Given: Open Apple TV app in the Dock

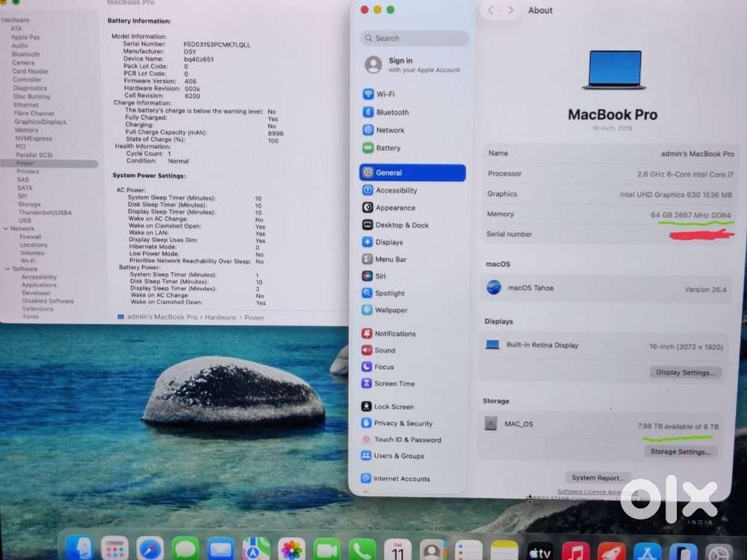Looking at the screenshot, I should click(540, 551).
